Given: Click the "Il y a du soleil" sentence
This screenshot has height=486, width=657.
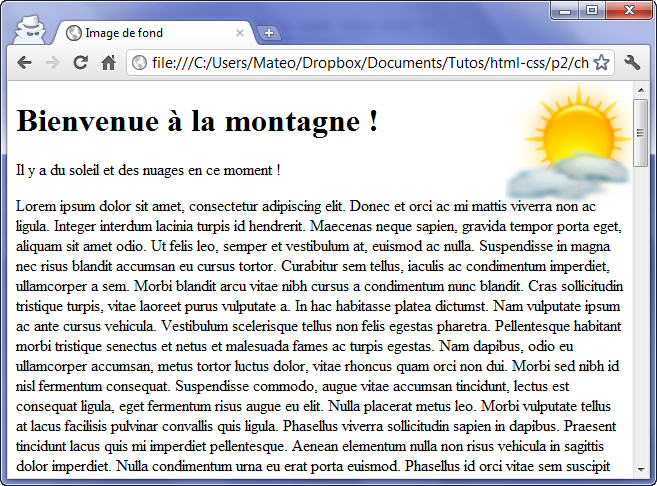Looking at the screenshot, I should [148, 171].
